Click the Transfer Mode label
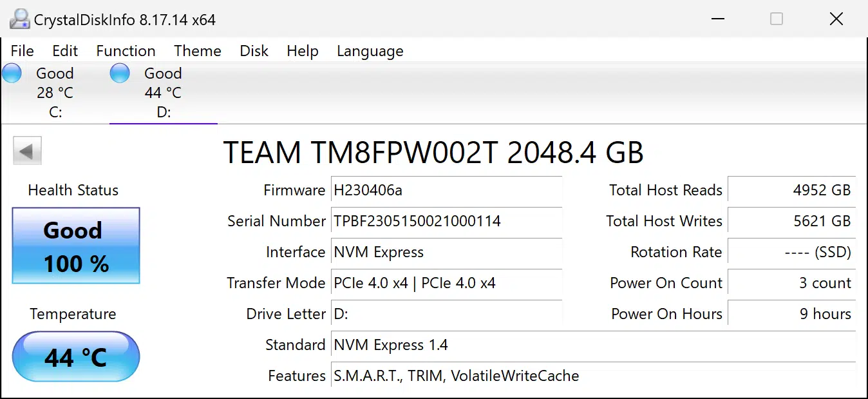This screenshot has width=868, height=399. click(276, 283)
